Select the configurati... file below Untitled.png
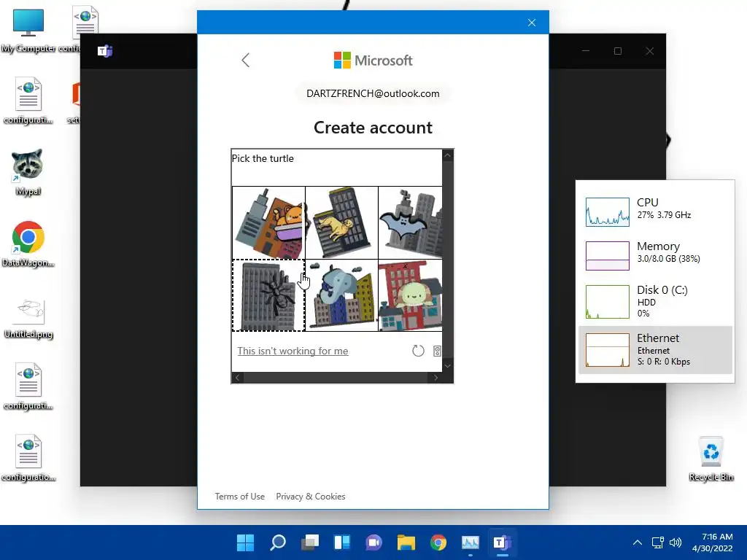This screenshot has height=560, width=747. click(x=28, y=386)
